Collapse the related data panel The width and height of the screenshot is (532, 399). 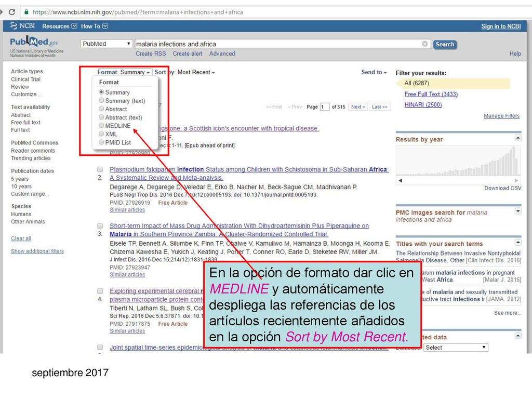point(518,336)
